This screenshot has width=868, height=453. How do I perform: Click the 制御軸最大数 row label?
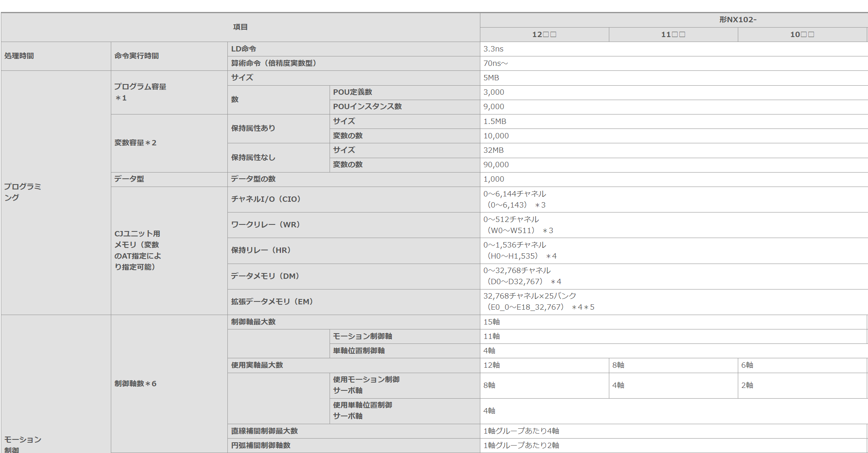253,322
